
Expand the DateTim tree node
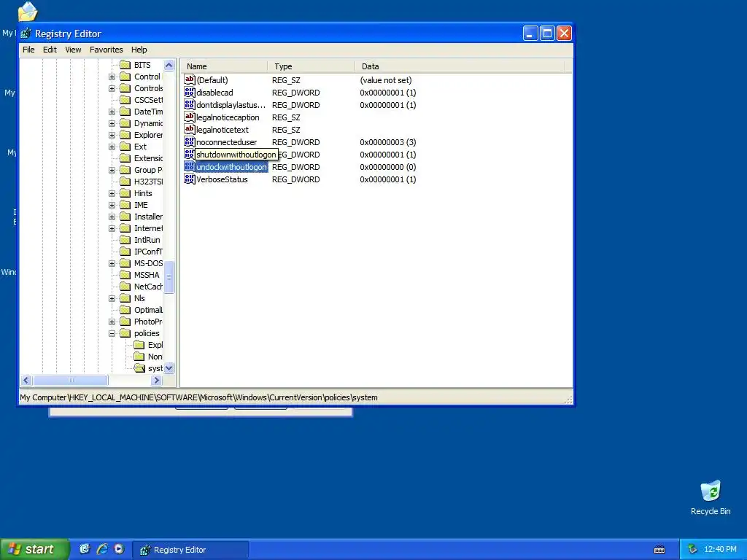pyautogui.click(x=112, y=112)
